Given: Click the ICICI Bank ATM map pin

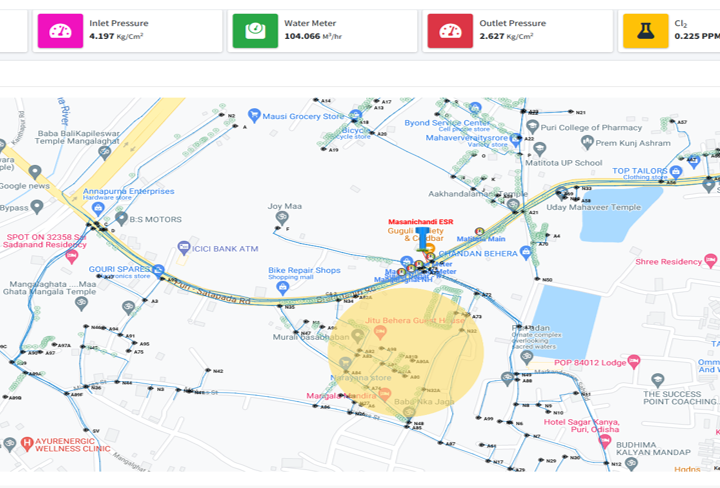Looking at the screenshot, I should pos(183,248).
